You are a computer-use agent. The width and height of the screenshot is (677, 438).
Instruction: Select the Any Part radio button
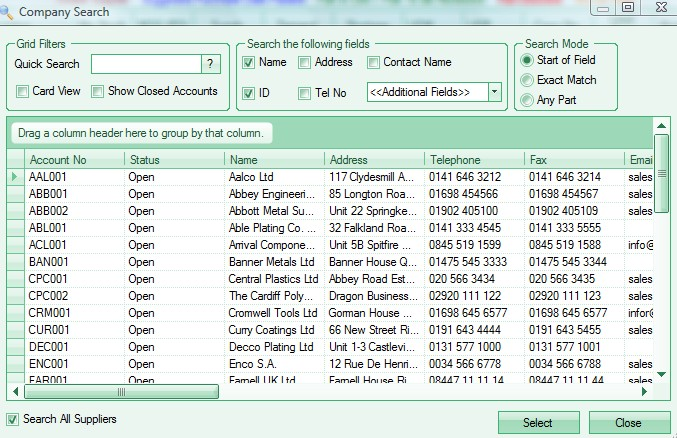click(527, 99)
